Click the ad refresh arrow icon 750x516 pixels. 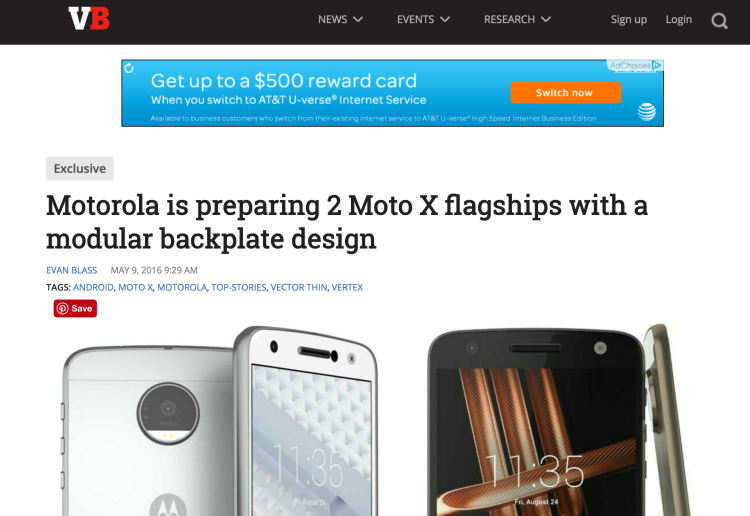coord(129,68)
